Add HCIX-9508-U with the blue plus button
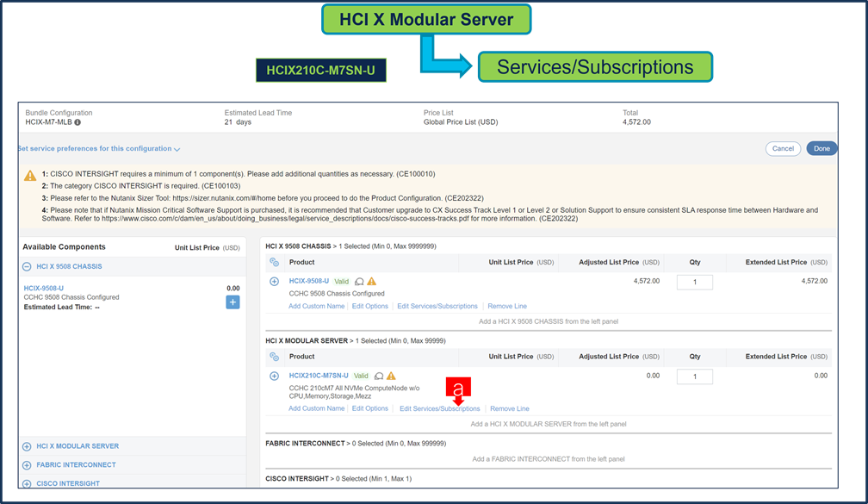The height and width of the screenshot is (504, 868). [232, 302]
